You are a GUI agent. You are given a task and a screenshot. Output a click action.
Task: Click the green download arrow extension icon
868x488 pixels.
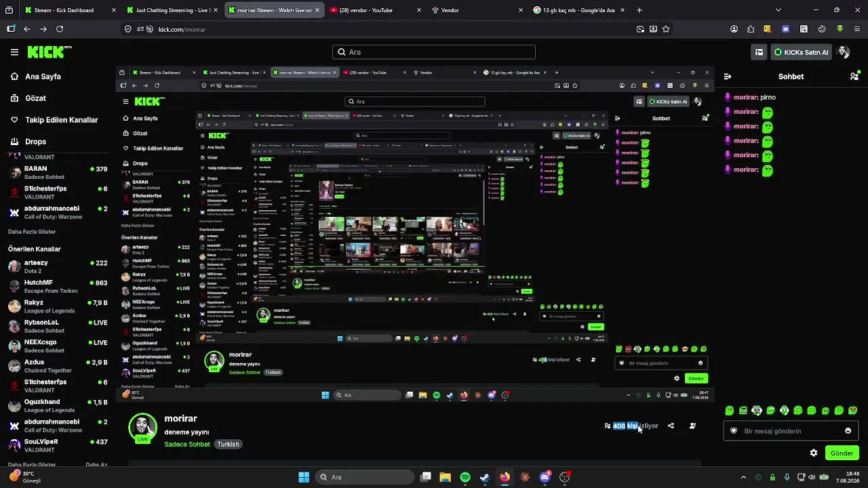[840, 29]
